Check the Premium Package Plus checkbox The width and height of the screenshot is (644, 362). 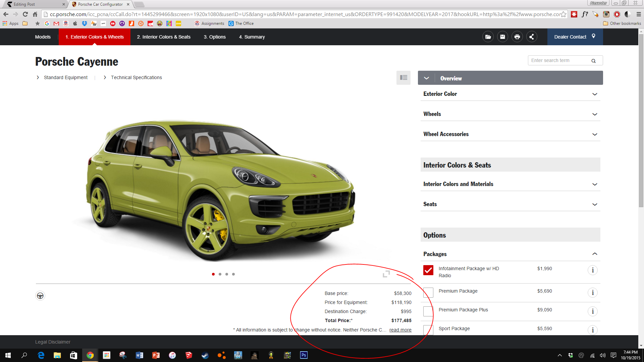[428, 311]
